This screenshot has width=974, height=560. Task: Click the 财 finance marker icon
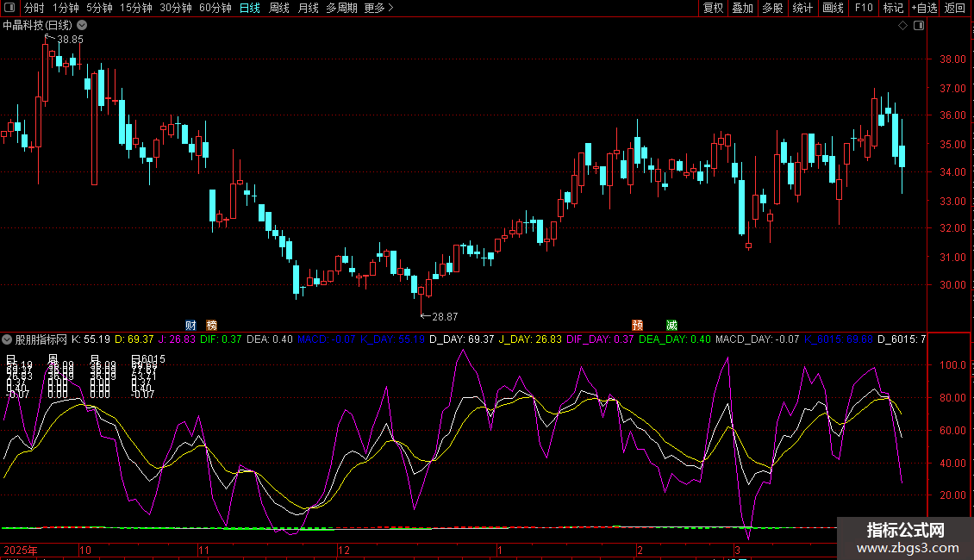[190, 326]
